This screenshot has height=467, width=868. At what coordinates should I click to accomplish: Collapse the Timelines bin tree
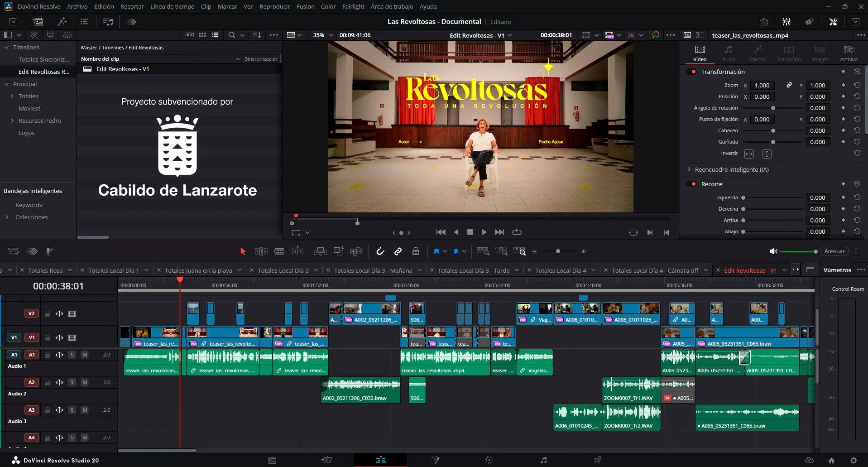click(7, 47)
